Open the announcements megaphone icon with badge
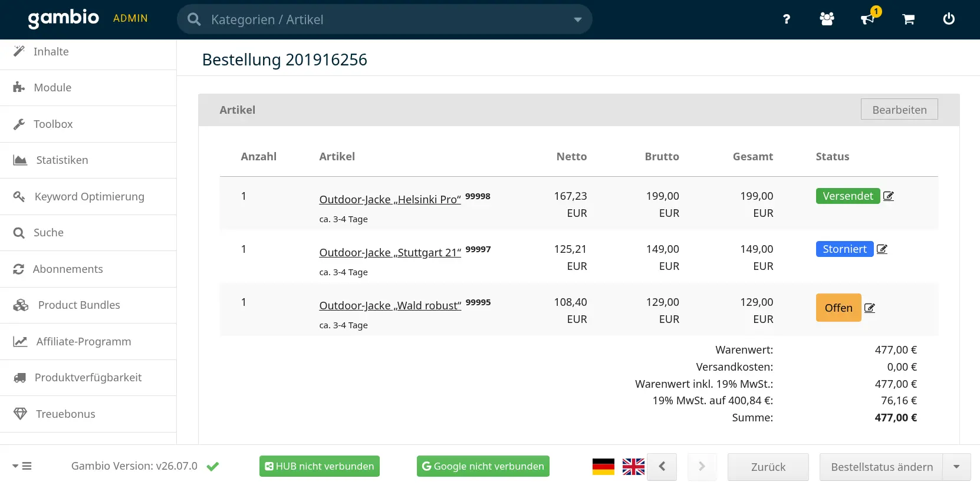The width and height of the screenshot is (980, 485). coord(869,18)
